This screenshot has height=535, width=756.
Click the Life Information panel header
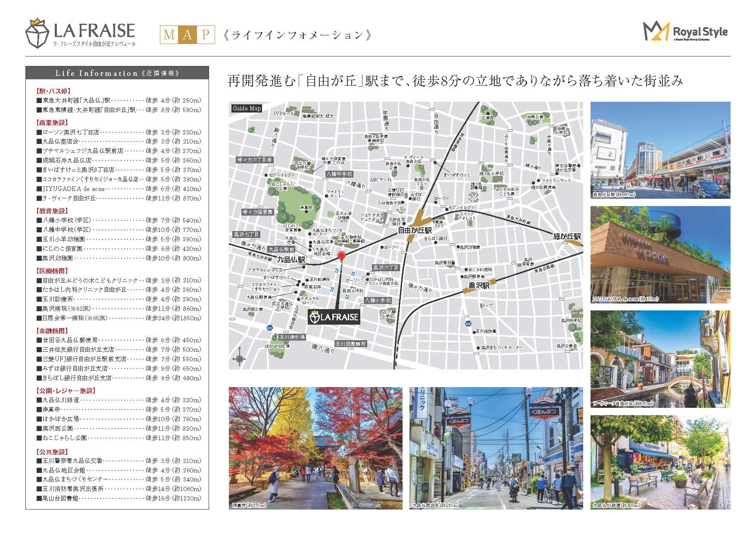pyautogui.click(x=117, y=73)
